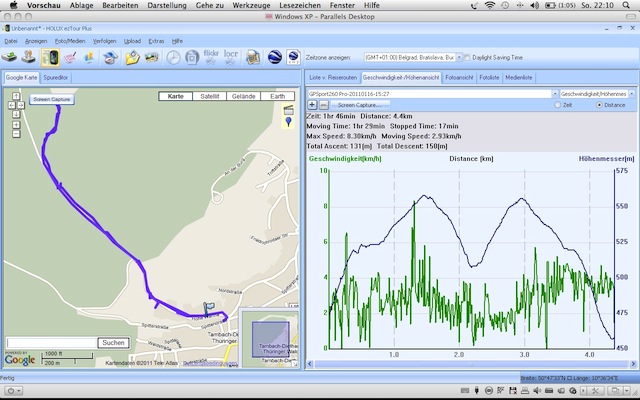Select the Zeit radio button
The image size is (640, 400).
coord(556,104)
